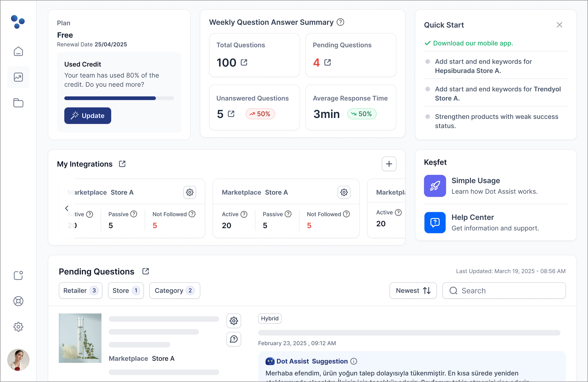Open the gear icon beside the product question
588x382 pixels.
click(234, 321)
